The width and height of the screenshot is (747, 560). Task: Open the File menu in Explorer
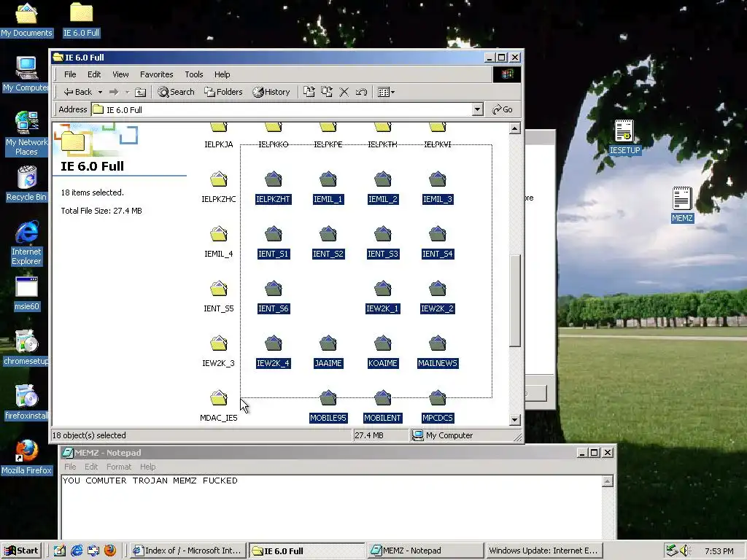(70, 74)
